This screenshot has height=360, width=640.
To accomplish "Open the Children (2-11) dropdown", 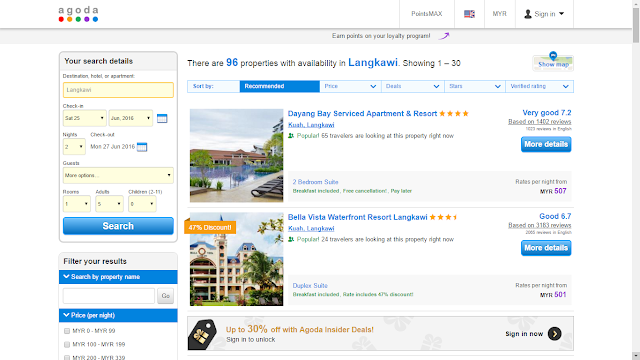I will click(142, 204).
